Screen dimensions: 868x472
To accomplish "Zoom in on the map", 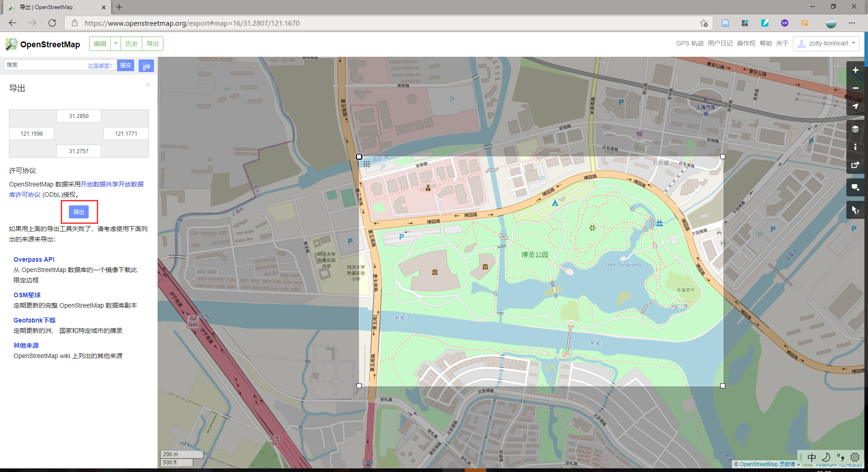I will point(856,70).
